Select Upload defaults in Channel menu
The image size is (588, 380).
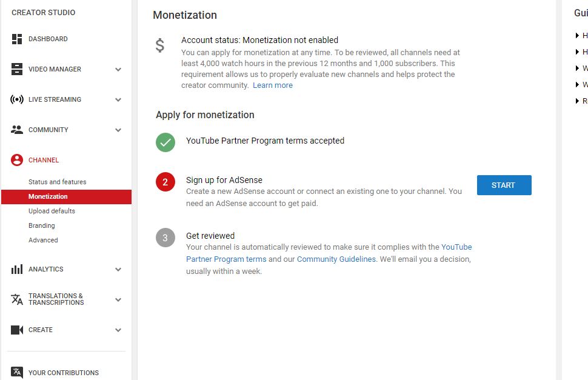click(52, 211)
